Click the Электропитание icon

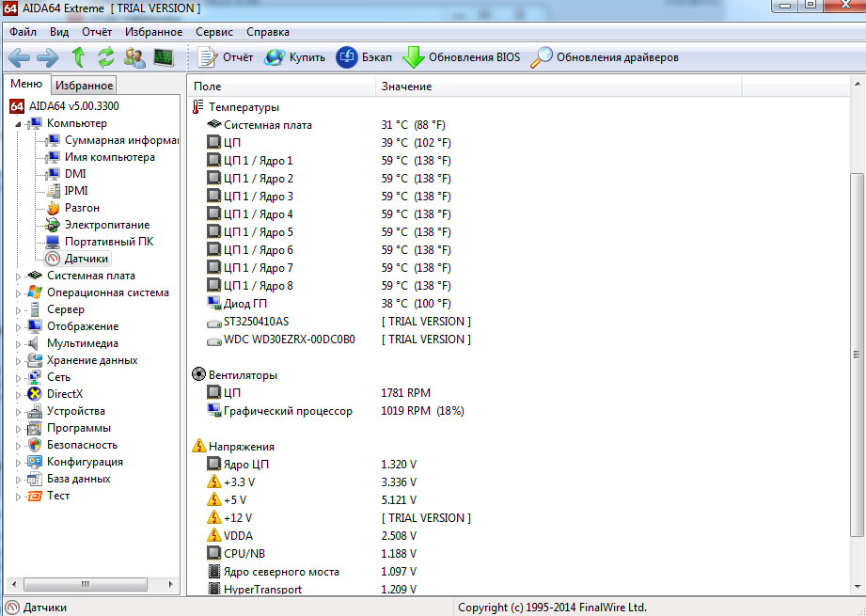[x=53, y=225]
